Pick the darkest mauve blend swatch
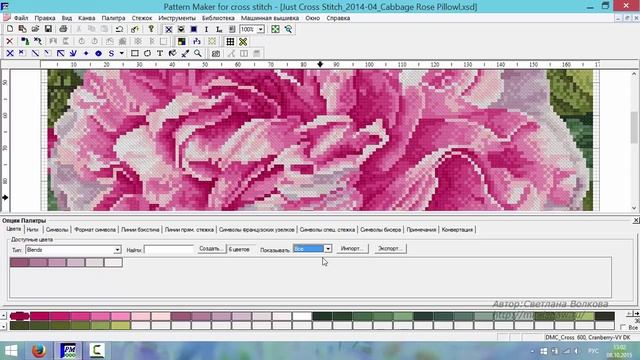The height and width of the screenshot is (360, 640). tap(19, 262)
